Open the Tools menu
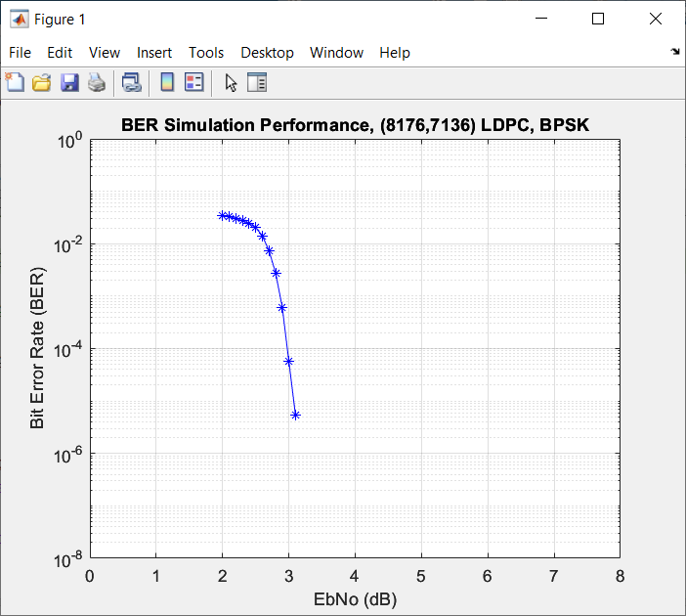The width and height of the screenshot is (686, 616). pyautogui.click(x=206, y=53)
